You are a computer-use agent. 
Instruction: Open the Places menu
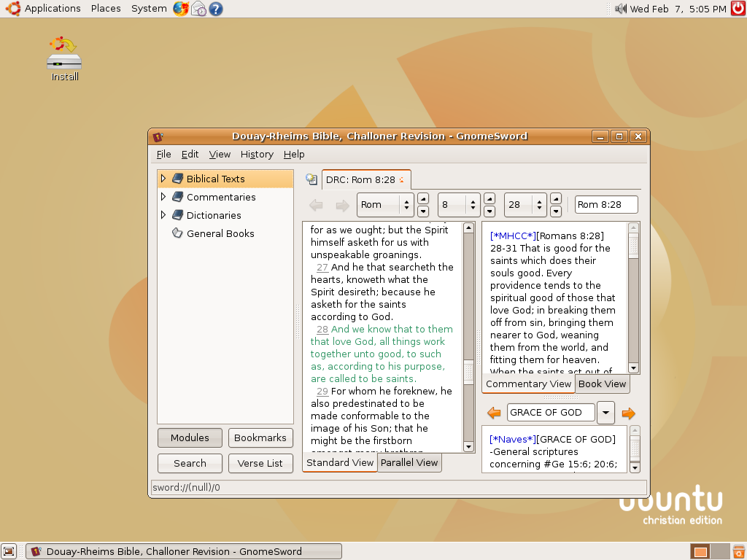click(106, 9)
